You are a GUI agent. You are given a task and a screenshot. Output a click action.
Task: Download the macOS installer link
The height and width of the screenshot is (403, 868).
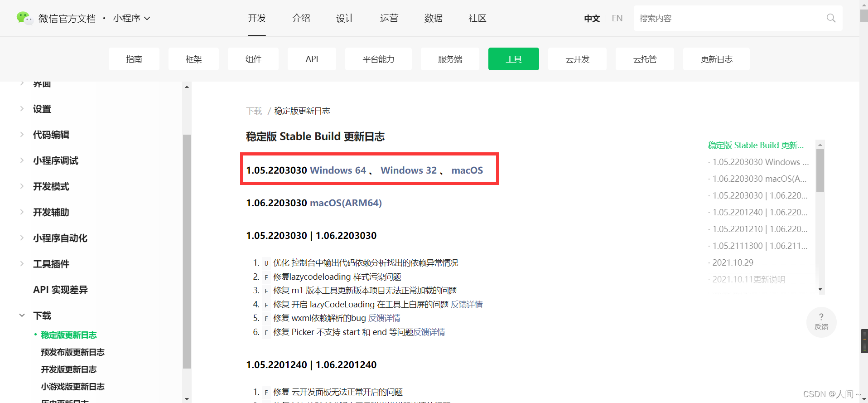point(467,170)
